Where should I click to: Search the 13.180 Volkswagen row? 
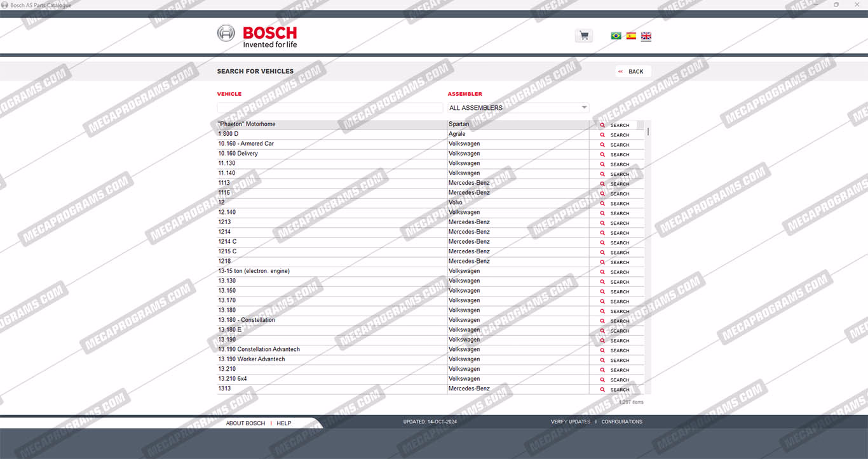click(x=614, y=312)
